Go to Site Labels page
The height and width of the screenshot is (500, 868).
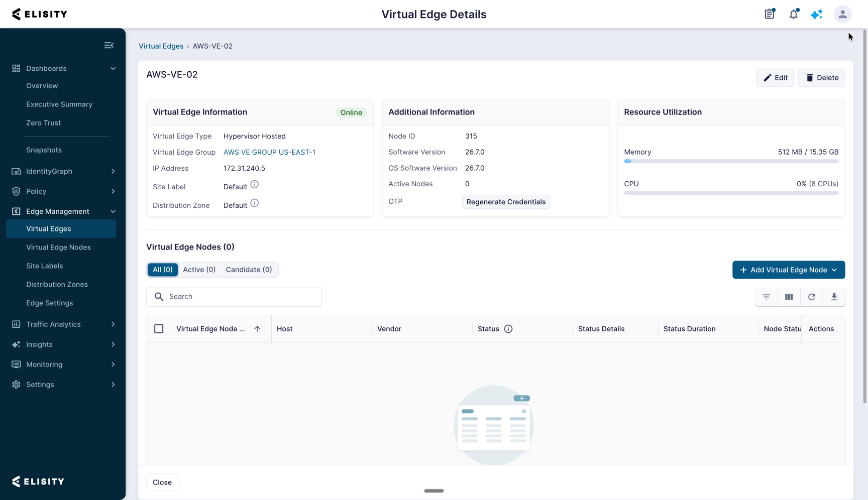click(44, 266)
